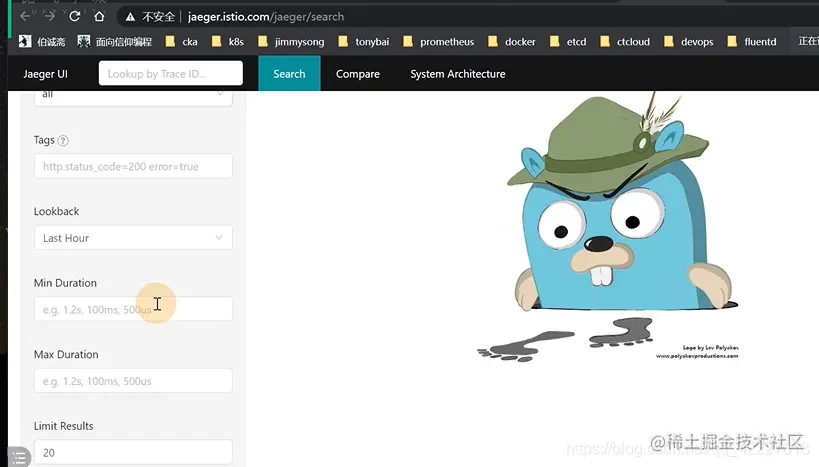The height and width of the screenshot is (467, 819).
Task: Open the k8s bookmark folder
Action: pyautogui.click(x=228, y=42)
